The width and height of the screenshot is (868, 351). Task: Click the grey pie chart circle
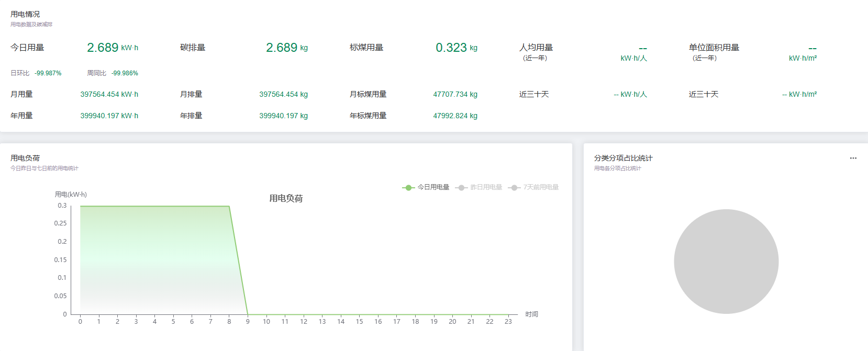(726, 262)
